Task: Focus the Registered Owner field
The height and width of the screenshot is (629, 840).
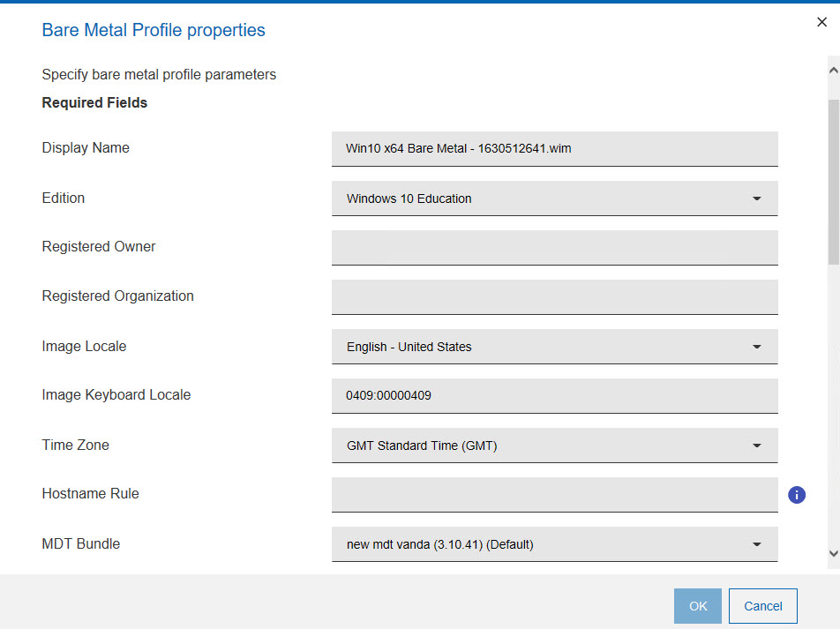Action: click(x=554, y=247)
